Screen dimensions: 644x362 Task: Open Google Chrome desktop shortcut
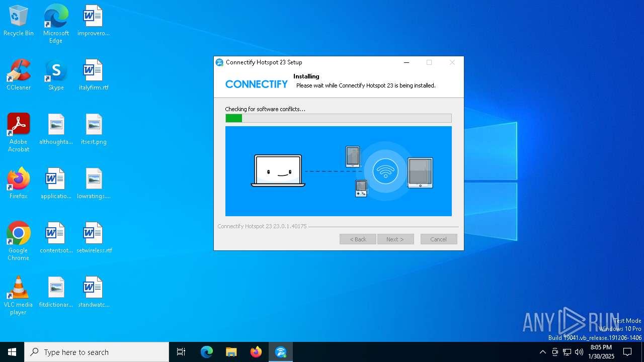click(19, 241)
